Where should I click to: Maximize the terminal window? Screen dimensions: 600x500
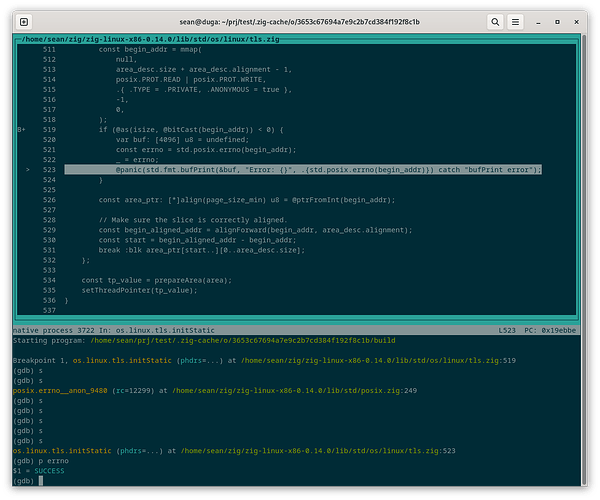(557, 22)
